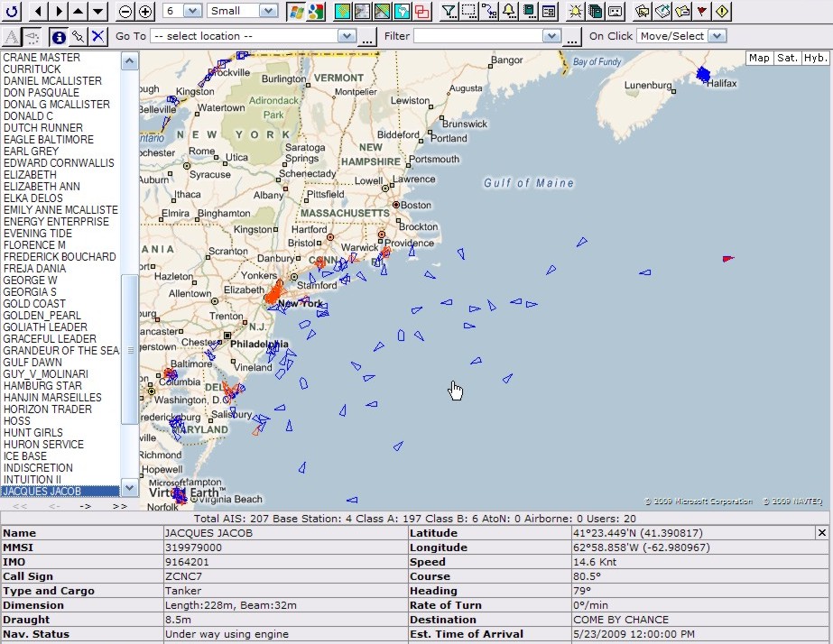Click the ellipsis button beside Go To
This screenshot has width=833, height=644.
click(x=367, y=37)
